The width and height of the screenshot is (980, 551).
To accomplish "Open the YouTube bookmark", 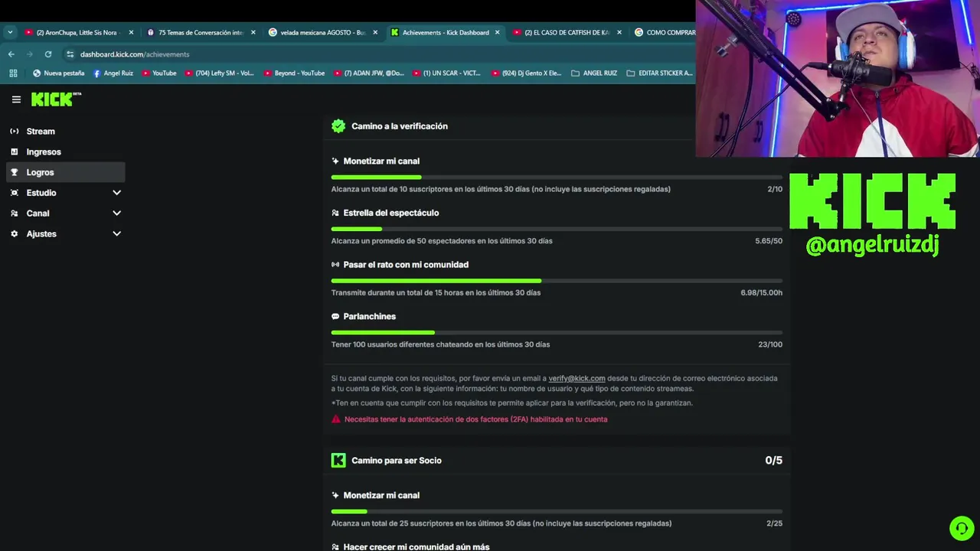I will 158,73.
